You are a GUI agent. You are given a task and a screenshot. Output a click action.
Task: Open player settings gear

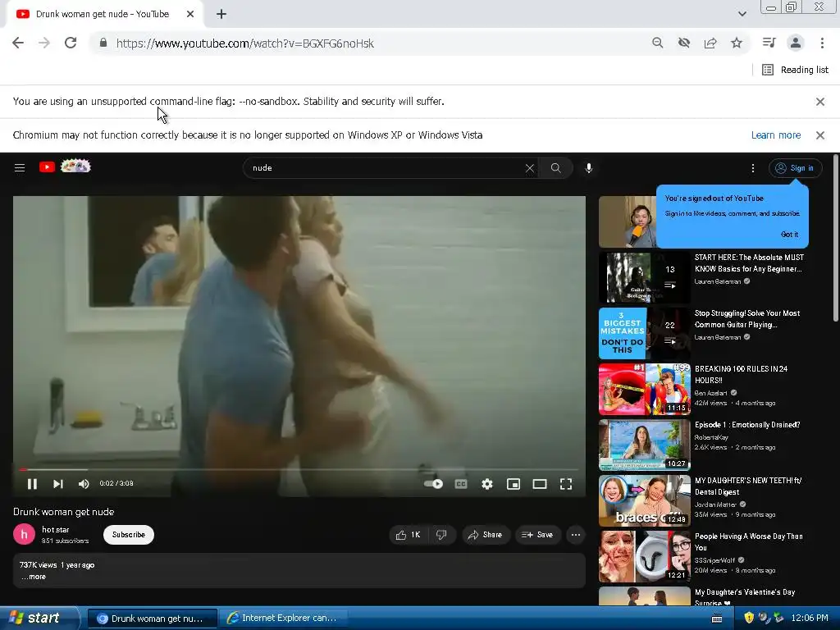(487, 484)
